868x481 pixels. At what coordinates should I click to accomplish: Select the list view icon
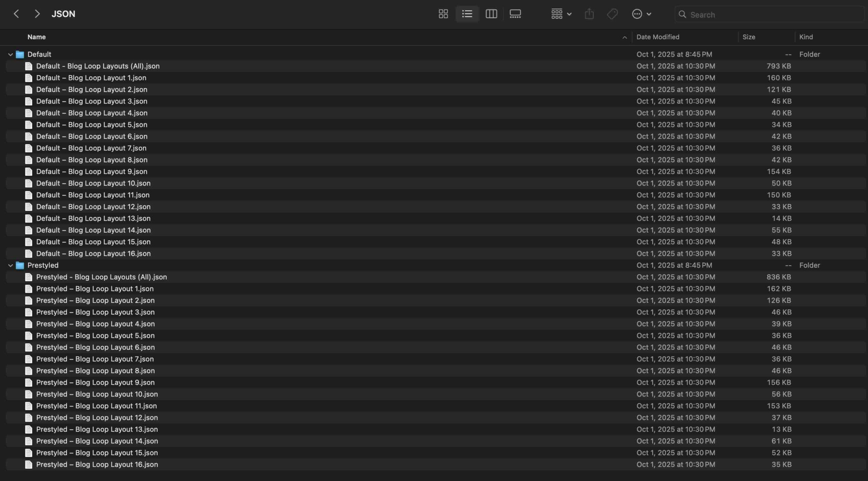[467, 14]
